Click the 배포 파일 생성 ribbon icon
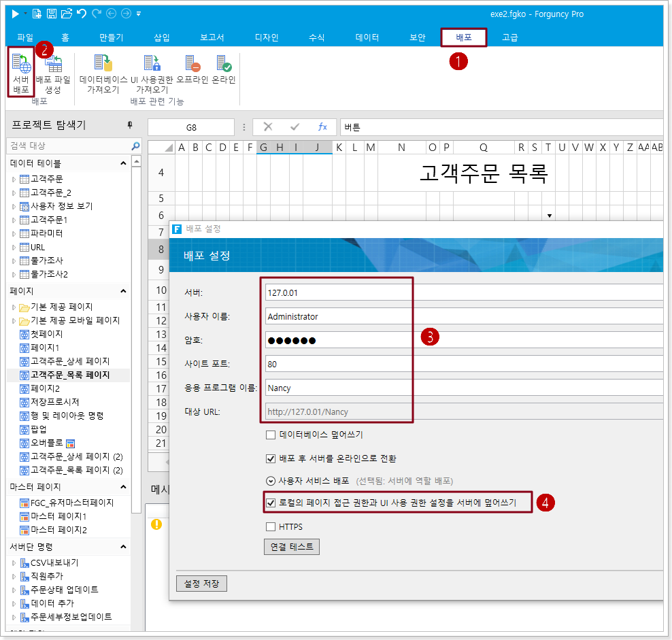672x640 pixels. (x=52, y=66)
